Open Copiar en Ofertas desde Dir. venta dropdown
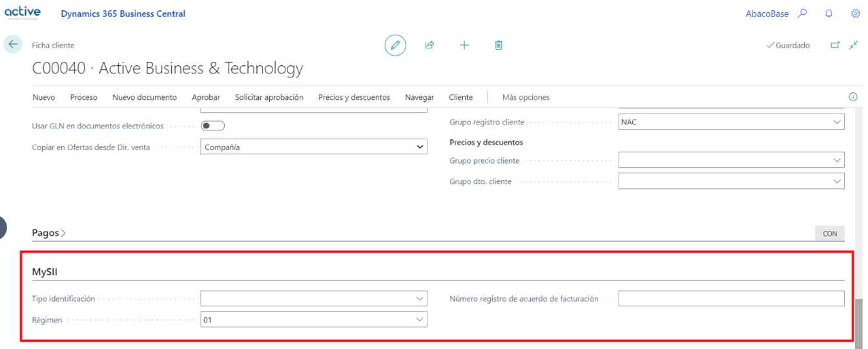The image size is (868, 349). point(314,147)
